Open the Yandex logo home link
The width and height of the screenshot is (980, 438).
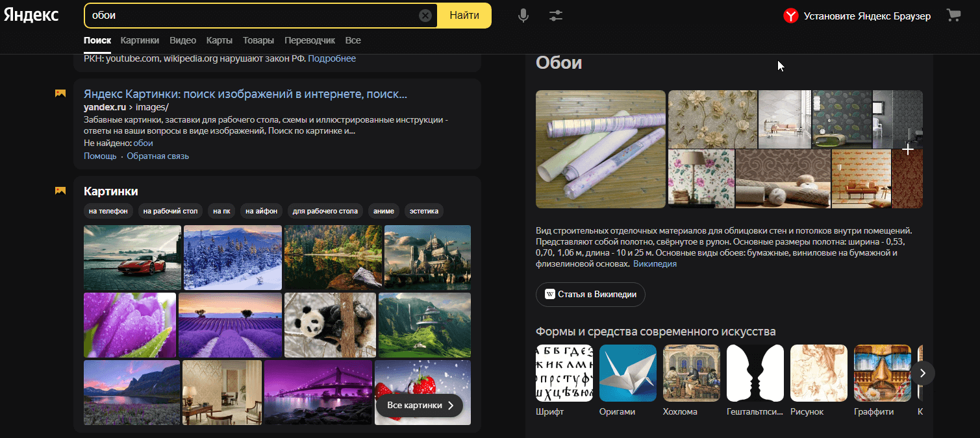click(x=31, y=16)
